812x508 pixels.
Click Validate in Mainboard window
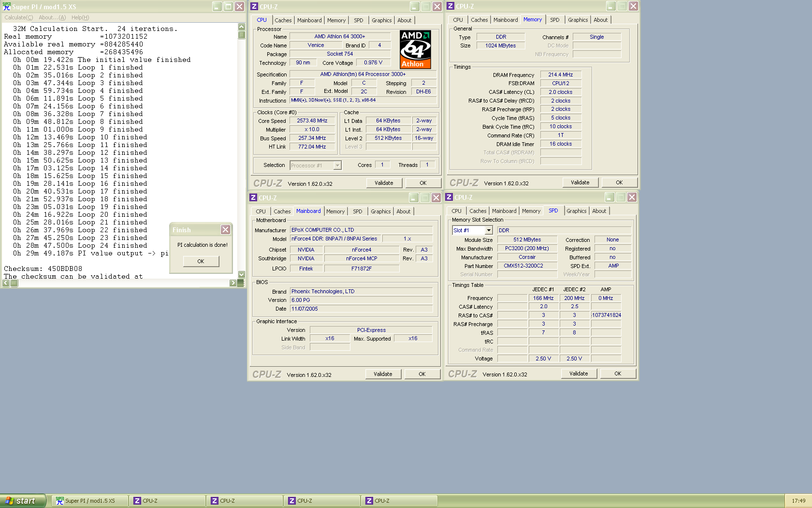[383, 374]
